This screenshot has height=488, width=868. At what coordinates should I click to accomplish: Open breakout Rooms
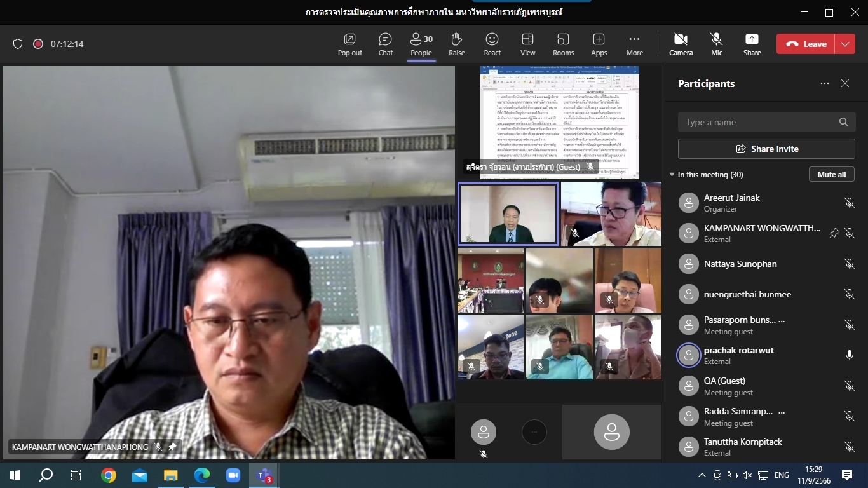[563, 44]
